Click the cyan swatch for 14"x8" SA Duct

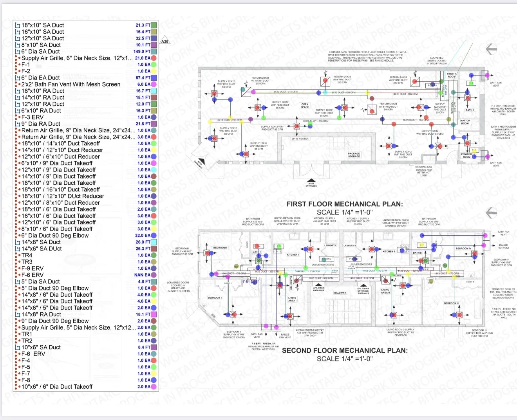[x=154, y=242]
